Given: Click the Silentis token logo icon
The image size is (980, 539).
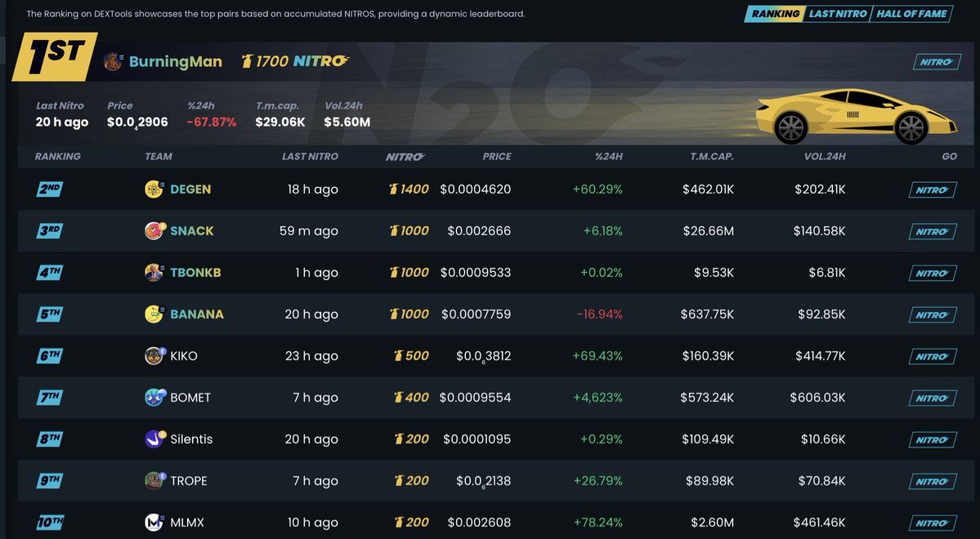Looking at the screenshot, I should [x=154, y=439].
